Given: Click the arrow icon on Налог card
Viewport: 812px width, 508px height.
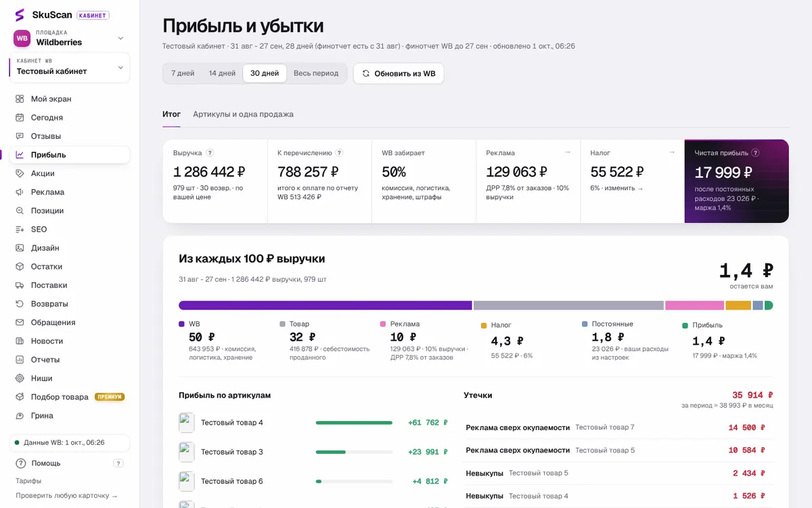Looking at the screenshot, I should [672, 152].
